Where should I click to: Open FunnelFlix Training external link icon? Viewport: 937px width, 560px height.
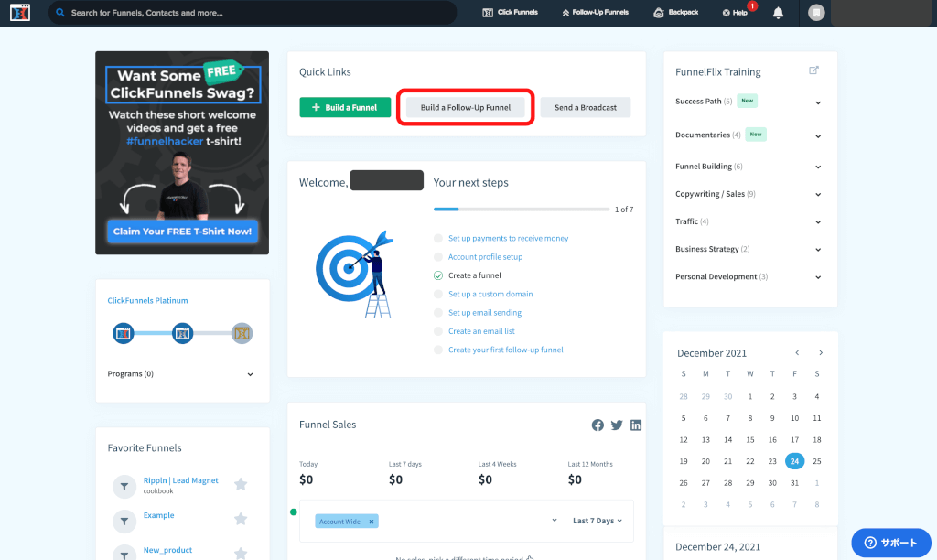pos(813,71)
